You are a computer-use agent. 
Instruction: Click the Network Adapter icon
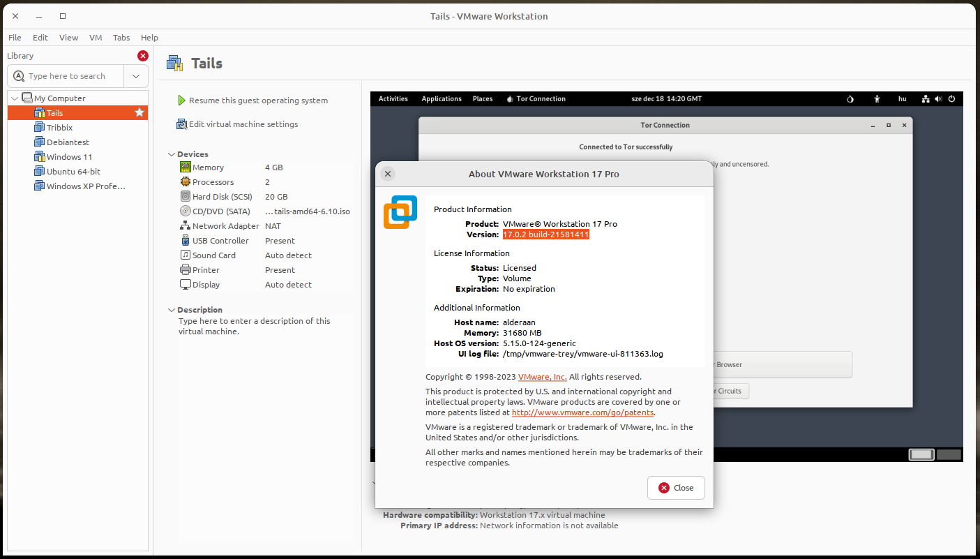click(186, 226)
